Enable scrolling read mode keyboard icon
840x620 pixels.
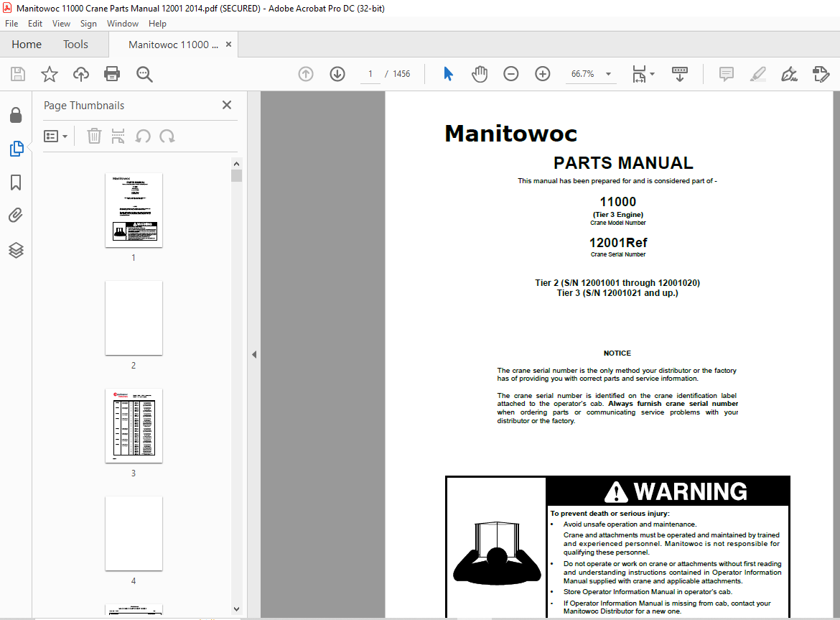pos(680,74)
